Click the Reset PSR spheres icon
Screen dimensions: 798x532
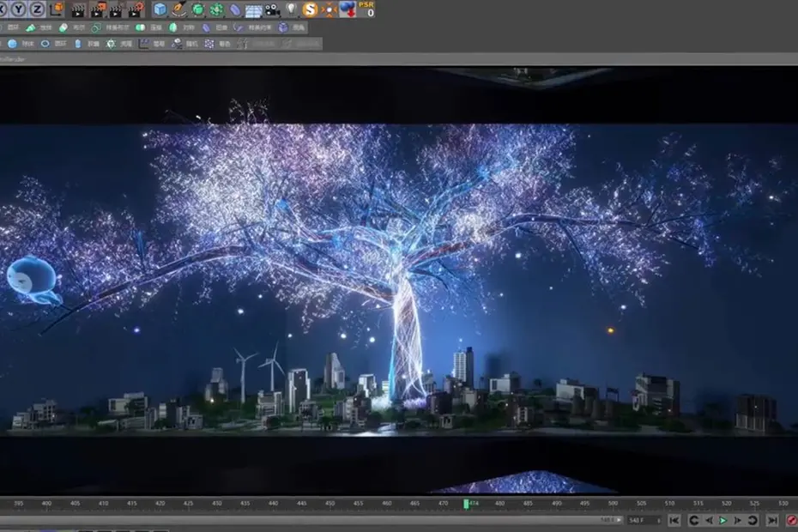pyautogui.click(x=348, y=9)
